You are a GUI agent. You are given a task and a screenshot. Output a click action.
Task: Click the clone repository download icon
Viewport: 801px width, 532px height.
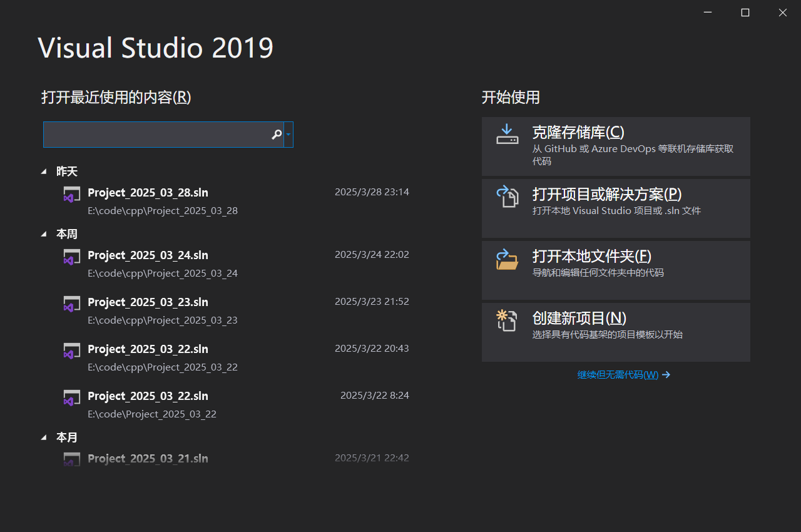coord(508,134)
